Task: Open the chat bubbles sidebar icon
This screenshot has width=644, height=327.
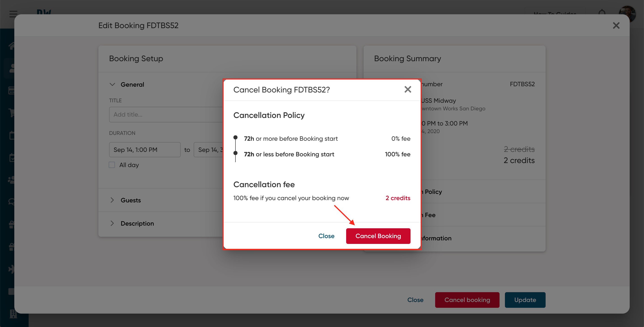Action: coord(11,202)
